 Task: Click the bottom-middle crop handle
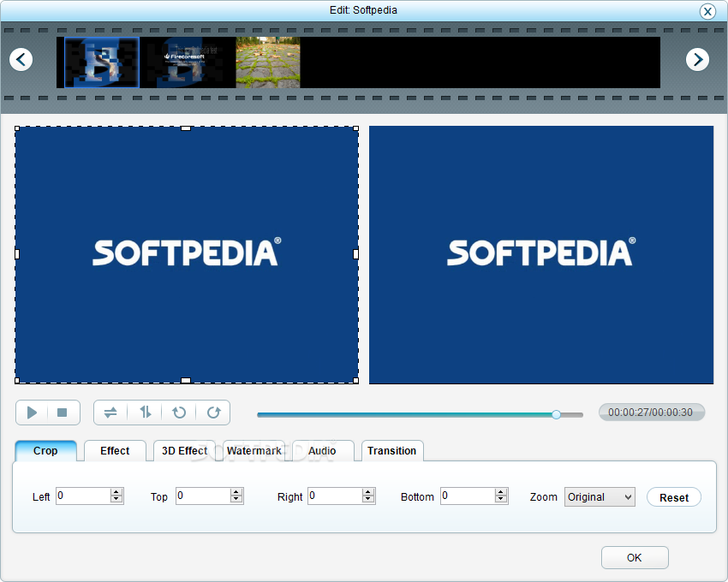pos(186,381)
